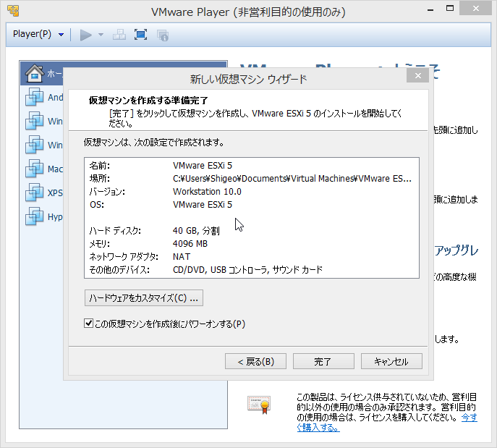Maximize the VMware Player window
Screen dimensions: 497x448
[x=450, y=9]
